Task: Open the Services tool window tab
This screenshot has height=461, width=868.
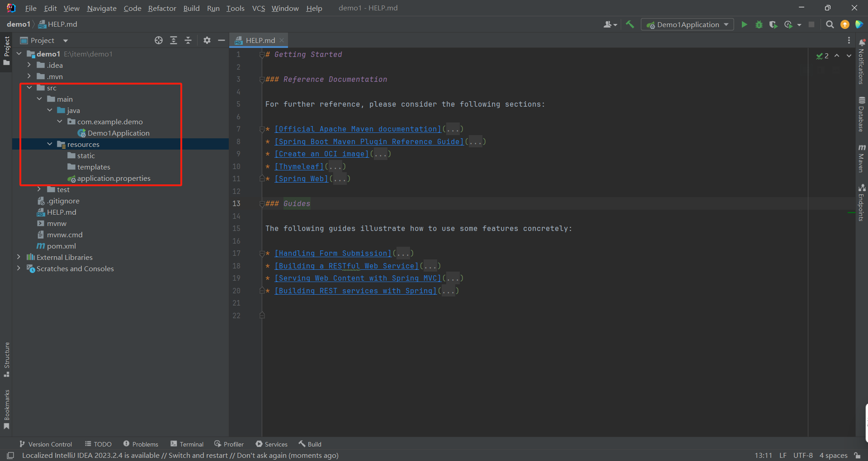Action: [x=271, y=444]
